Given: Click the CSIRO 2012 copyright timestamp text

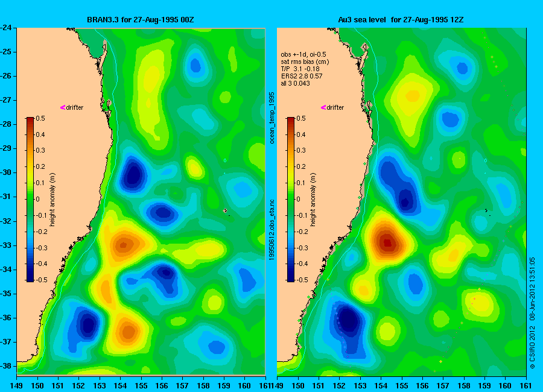Looking at the screenshot, I should 532,313.
